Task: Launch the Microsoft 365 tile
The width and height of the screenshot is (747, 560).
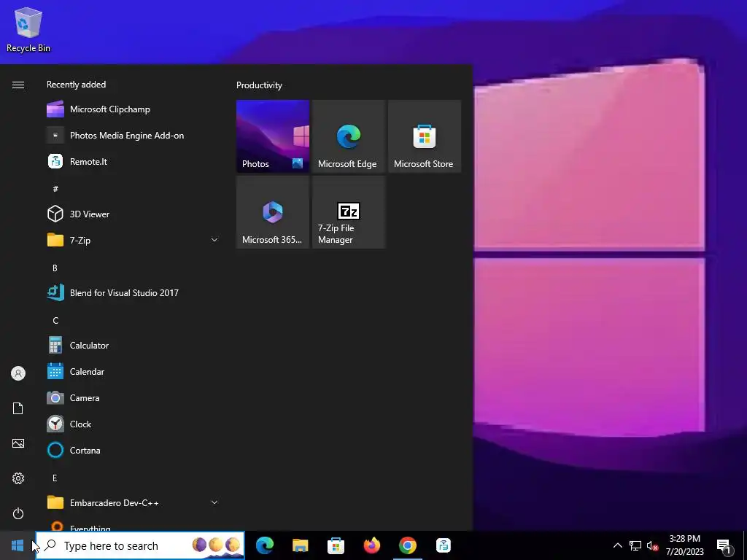Action: [273, 212]
